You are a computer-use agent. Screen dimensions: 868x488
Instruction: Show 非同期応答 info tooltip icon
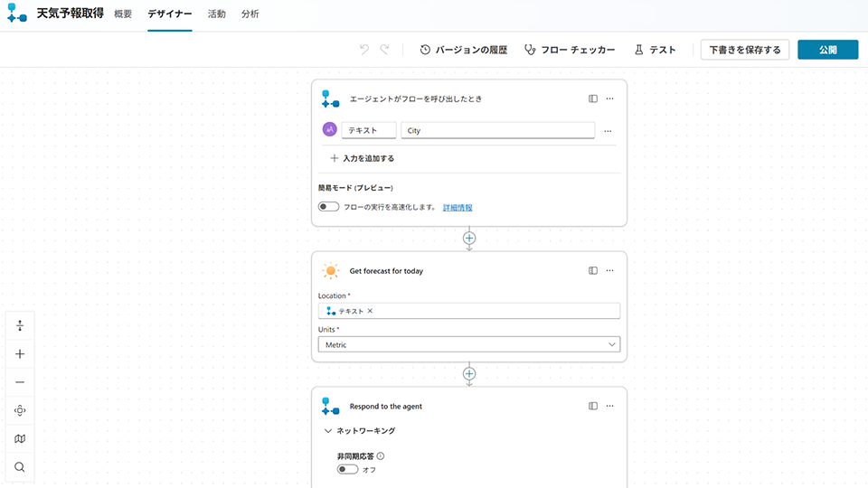click(x=381, y=455)
